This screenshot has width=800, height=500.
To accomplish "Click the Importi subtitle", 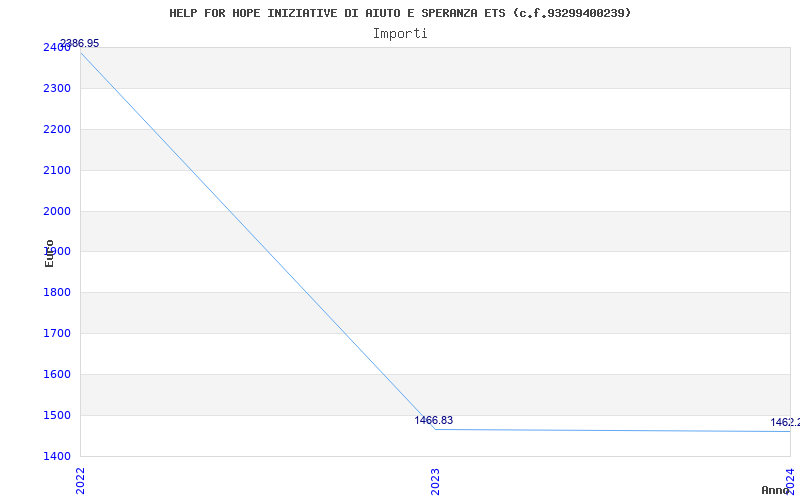I will pyautogui.click(x=400, y=34).
